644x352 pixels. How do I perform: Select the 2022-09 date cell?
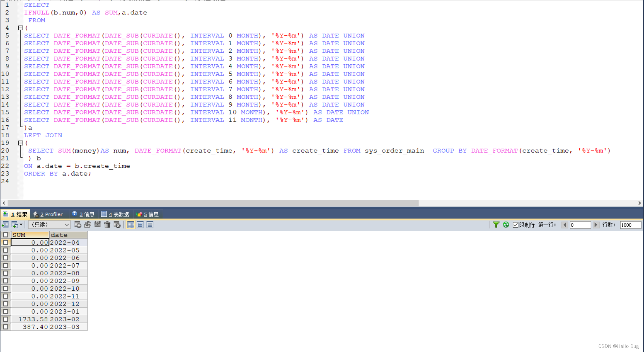point(68,281)
